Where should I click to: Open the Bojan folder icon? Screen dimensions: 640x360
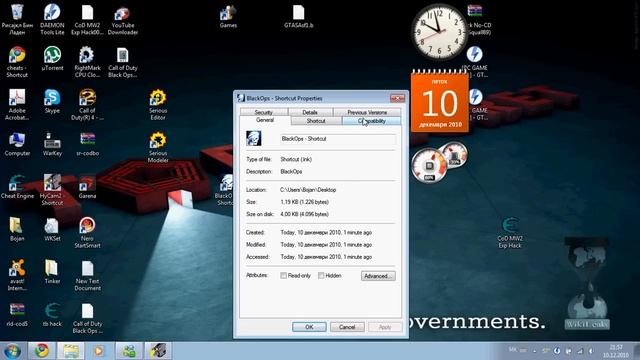(x=17, y=229)
